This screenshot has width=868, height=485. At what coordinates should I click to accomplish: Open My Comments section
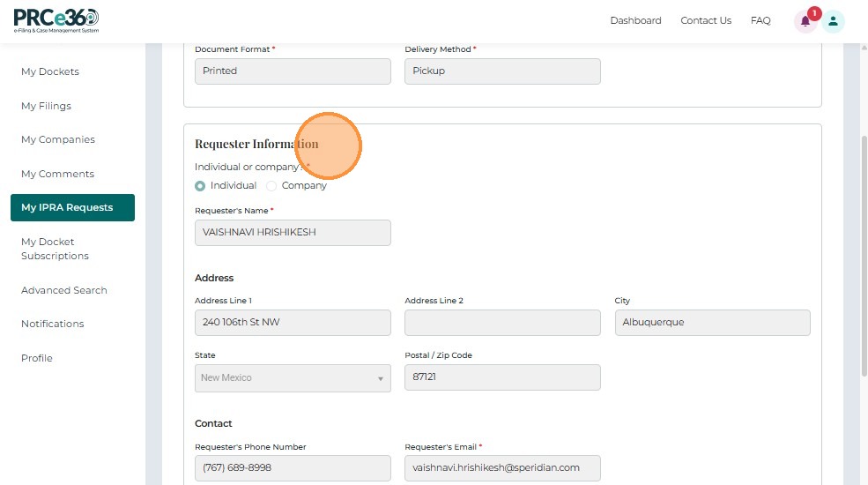click(57, 174)
